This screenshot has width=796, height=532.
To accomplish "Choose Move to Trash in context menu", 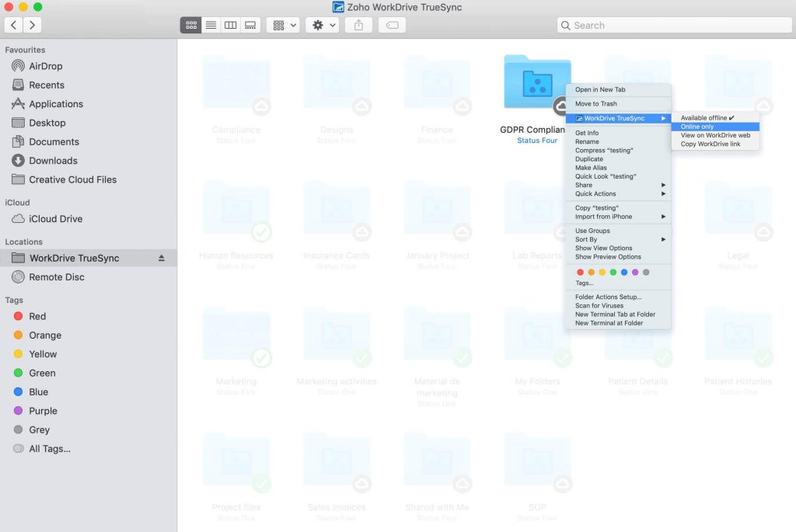I will coord(596,104).
